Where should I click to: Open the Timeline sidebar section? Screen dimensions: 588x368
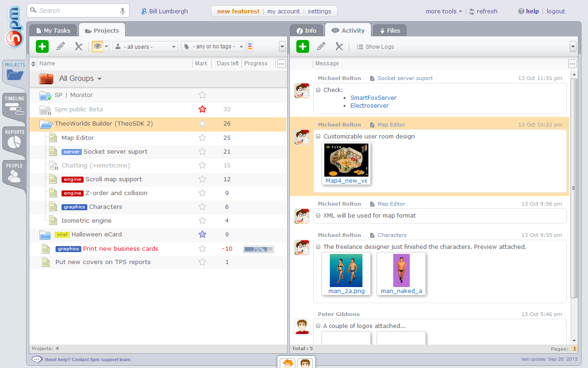14,105
